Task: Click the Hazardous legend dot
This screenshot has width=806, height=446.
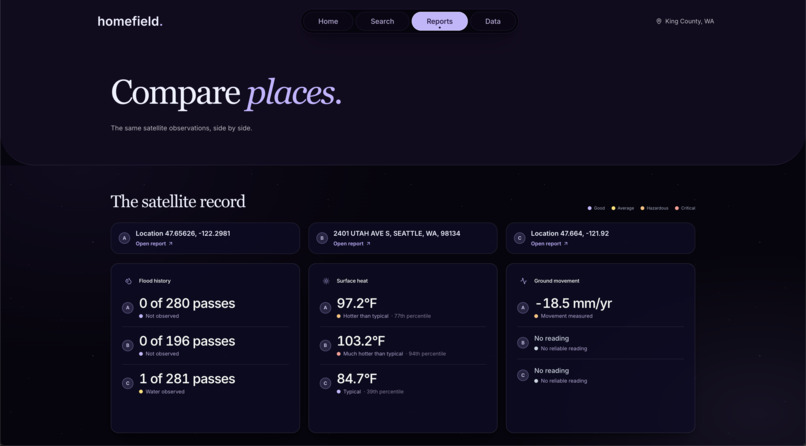Action: pos(643,208)
